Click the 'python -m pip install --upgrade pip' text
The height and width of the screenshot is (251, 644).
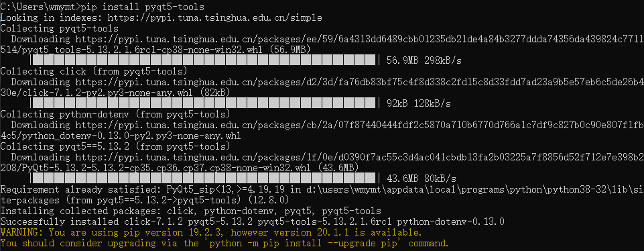point(304,243)
